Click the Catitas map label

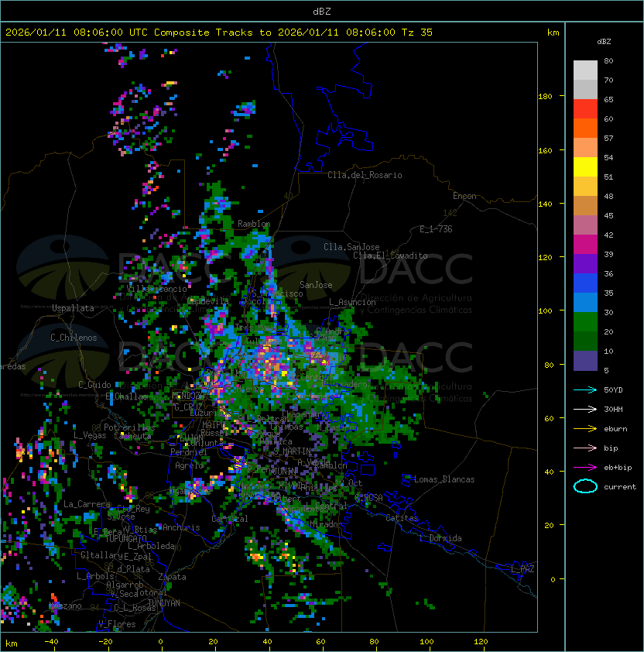[402, 518]
